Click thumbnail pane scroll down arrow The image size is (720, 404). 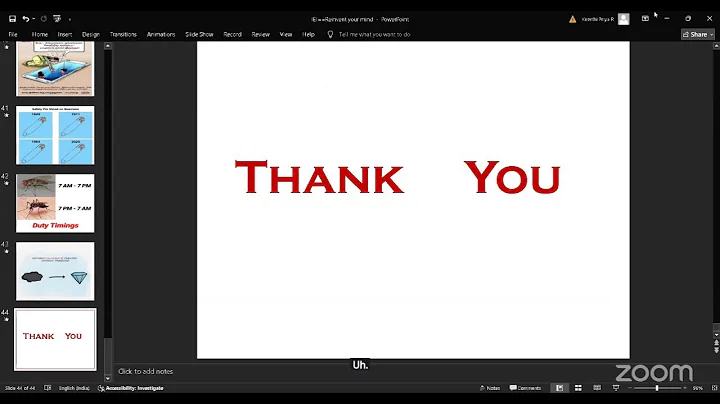[108, 378]
